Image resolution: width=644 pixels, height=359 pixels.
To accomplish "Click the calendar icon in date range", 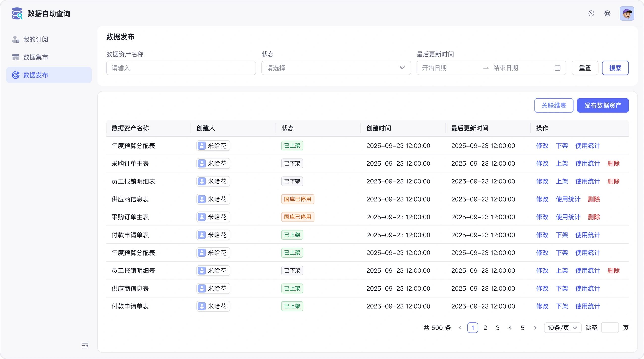I will (557, 68).
